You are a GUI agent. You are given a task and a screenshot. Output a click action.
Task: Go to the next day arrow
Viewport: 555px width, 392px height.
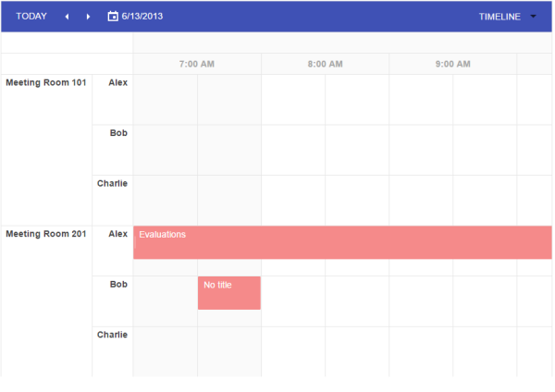pyautogui.click(x=88, y=17)
